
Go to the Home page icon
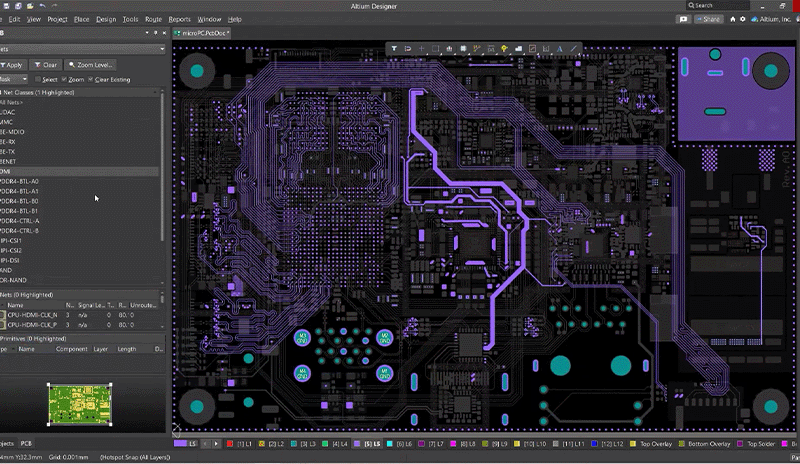pyautogui.click(x=733, y=19)
